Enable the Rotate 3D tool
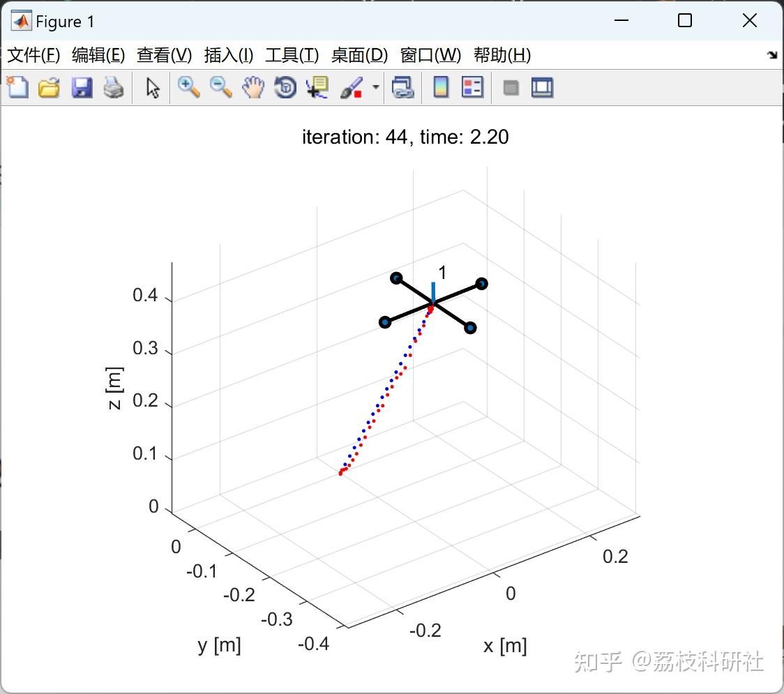Viewport: 784px width, 694px height. 285,87
